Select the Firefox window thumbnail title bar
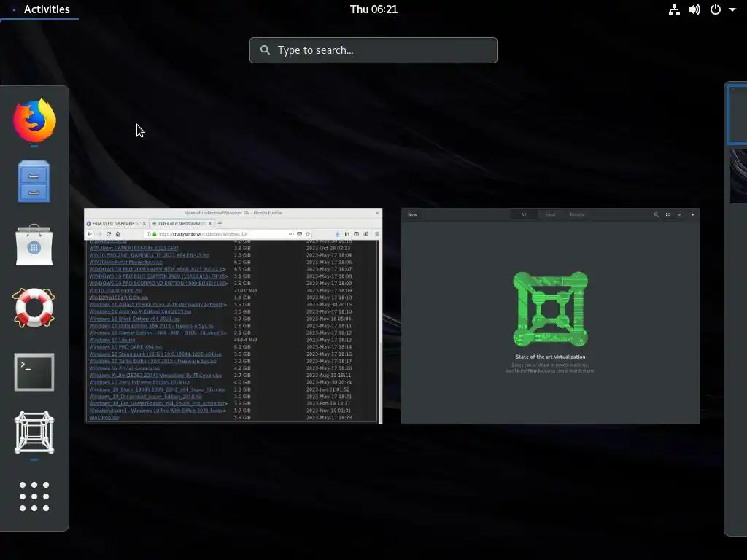 (x=233, y=213)
